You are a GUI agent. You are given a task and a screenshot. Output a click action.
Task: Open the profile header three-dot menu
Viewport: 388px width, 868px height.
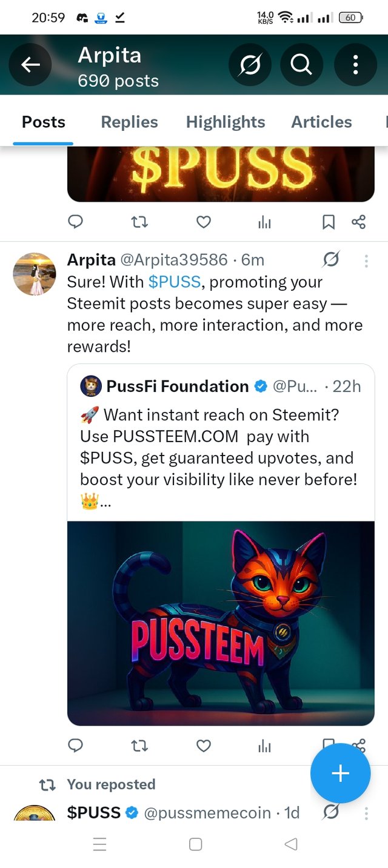[x=355, y=65]
